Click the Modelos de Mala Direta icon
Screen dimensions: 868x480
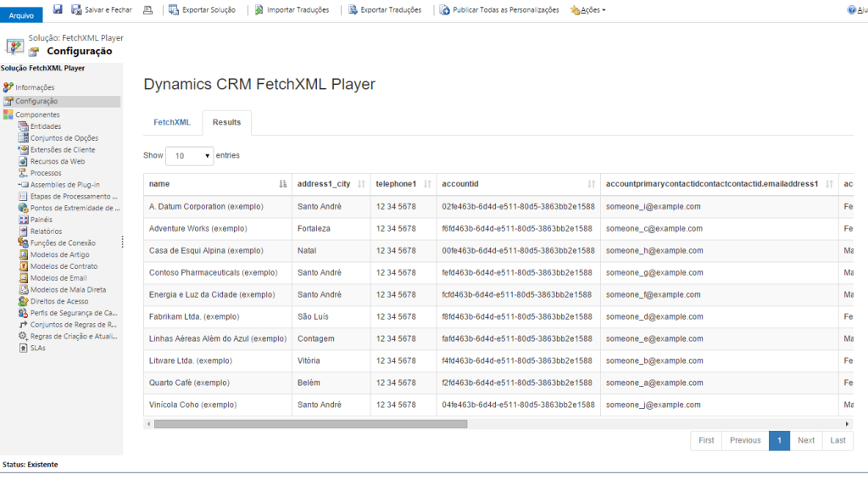coord(23,289)
